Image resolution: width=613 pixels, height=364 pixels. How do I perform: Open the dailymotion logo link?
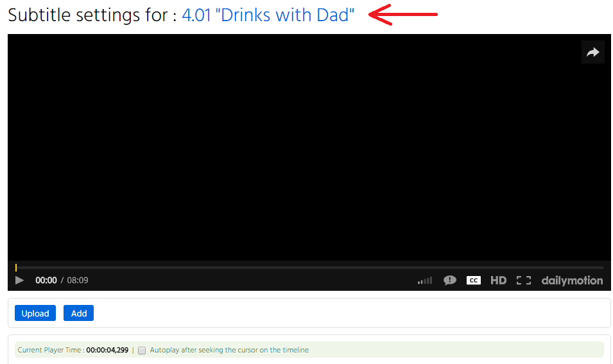[x=572, y=281]
